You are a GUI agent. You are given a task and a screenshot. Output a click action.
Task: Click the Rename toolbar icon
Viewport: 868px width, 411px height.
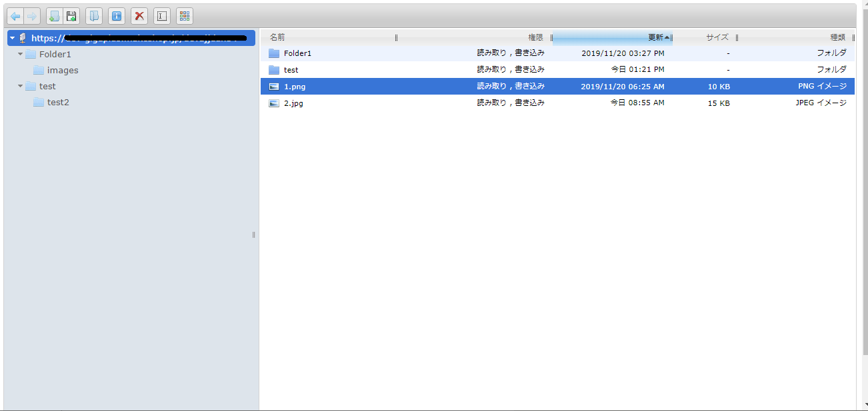161,16
